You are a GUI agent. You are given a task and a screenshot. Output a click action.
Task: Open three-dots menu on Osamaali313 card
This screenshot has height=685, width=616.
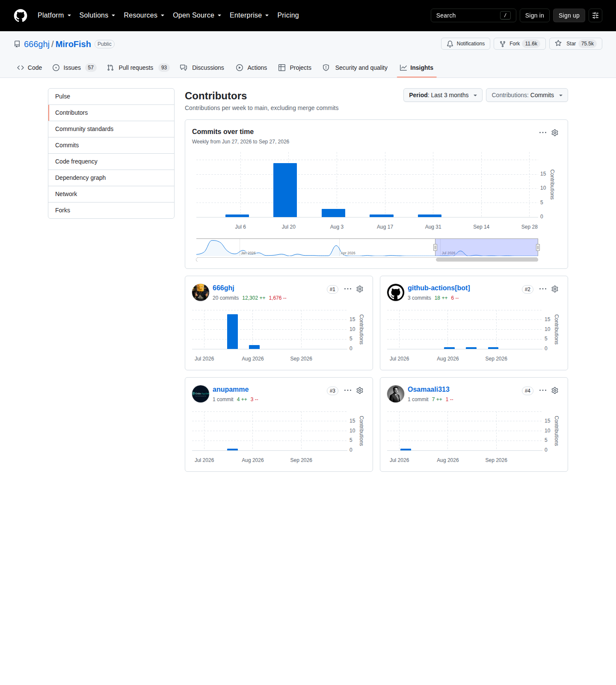point(543,390)
